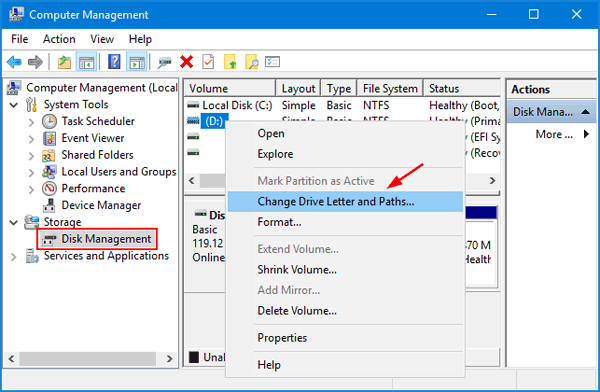Choose Shrink Volume... from context menu
600x392 pixels.
coord(346,270)
